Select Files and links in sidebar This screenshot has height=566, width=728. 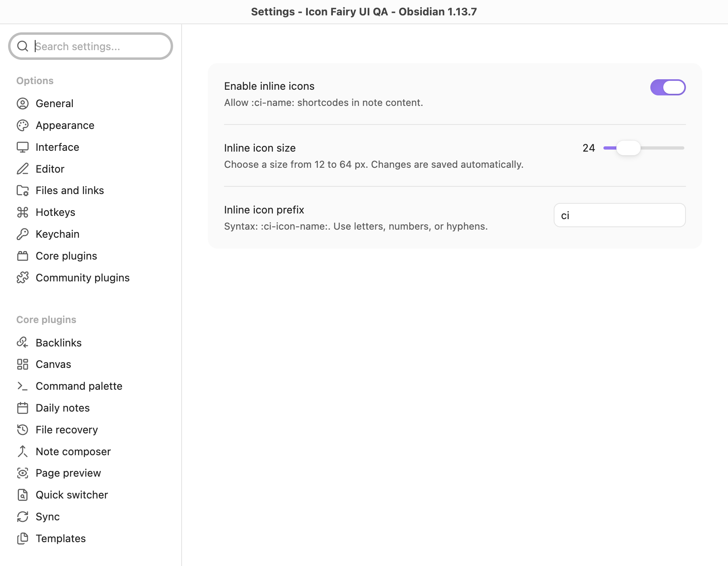[91, 190]
